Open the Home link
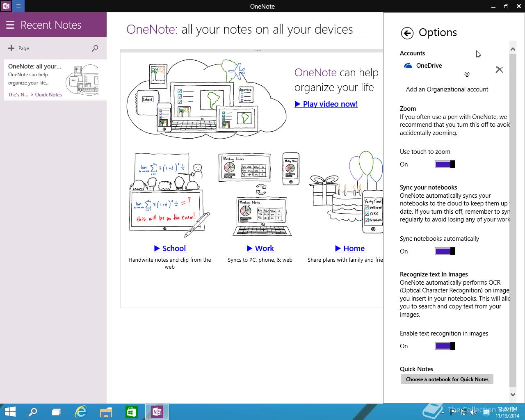The width and height of the screenshot is (525, 420). [349, 248]
